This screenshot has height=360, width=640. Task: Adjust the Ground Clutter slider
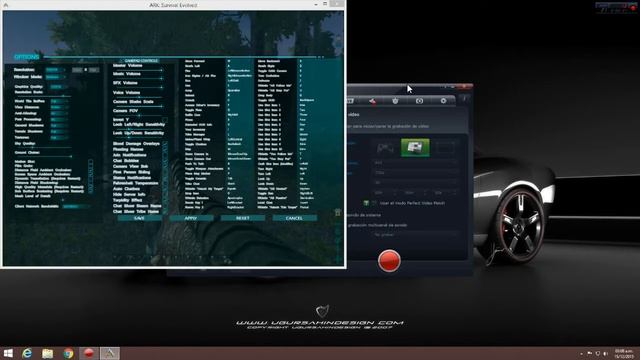(44, 156)
